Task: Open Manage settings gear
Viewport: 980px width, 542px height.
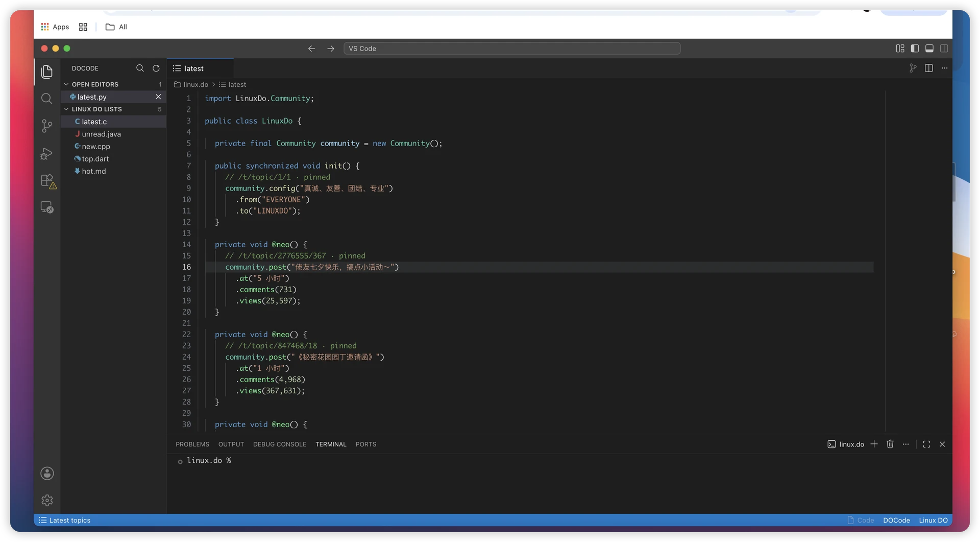Action: (47, 501)
